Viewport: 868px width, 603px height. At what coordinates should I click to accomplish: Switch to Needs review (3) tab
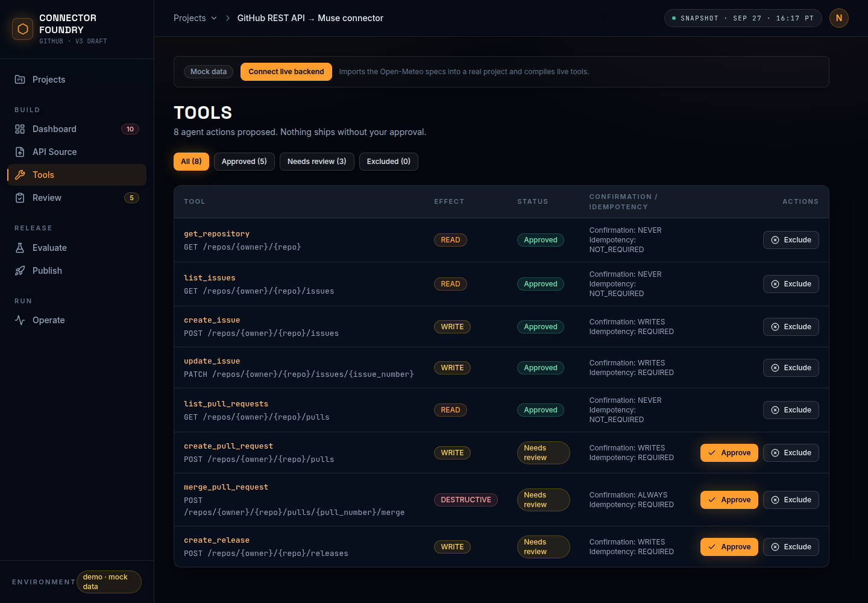[317, 162]
